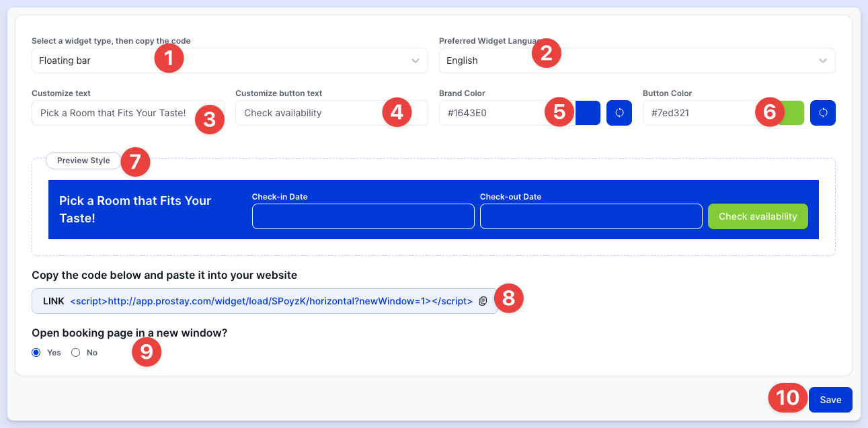Click the Customize button text field
The width and height of the screenshot is (868, 428).
331,113
